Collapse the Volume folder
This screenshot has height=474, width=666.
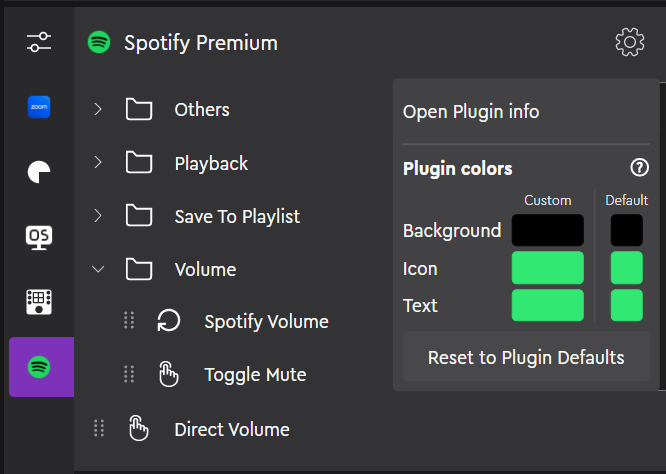(98, 269)
